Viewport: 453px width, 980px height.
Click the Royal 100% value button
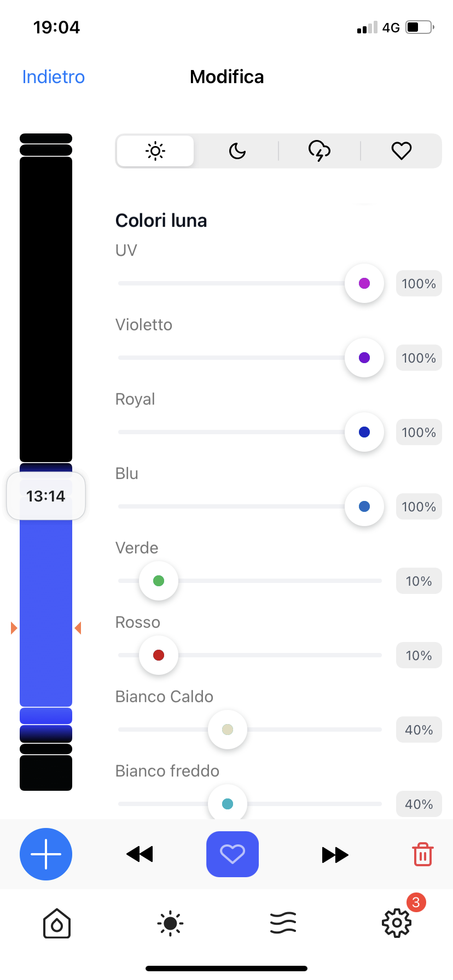[419, 432]
